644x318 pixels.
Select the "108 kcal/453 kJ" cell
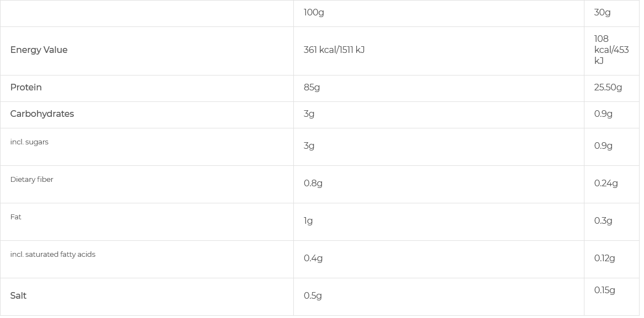point(611,50)
